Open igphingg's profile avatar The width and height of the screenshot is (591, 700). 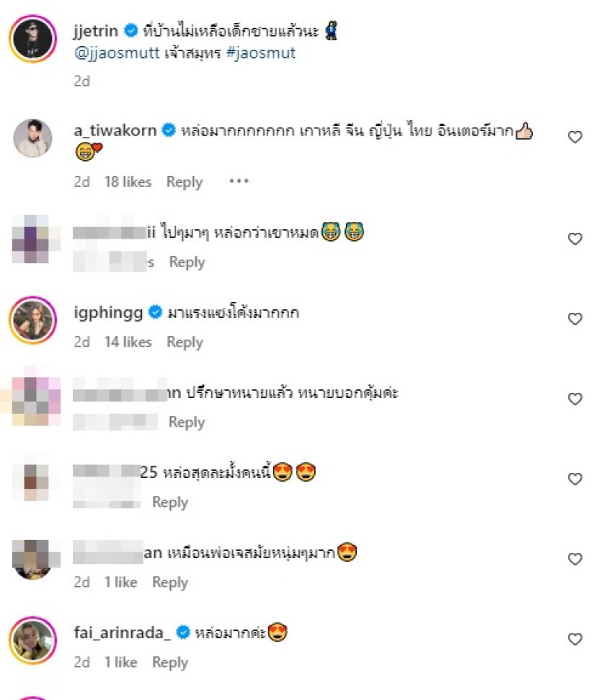(32, 319)
